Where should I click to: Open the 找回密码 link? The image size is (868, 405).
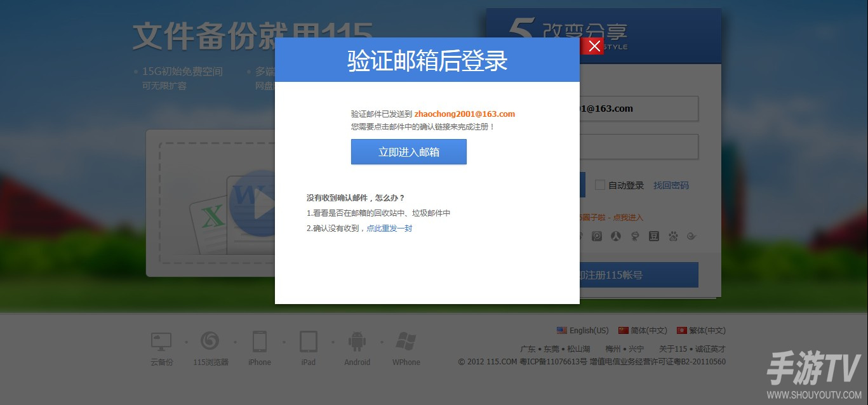click(671, 185)
